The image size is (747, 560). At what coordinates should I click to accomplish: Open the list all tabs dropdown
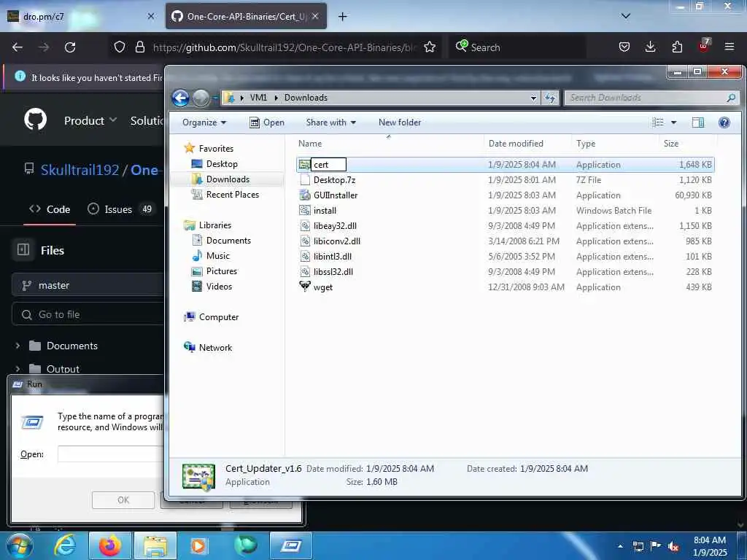(x=626, y=16)
